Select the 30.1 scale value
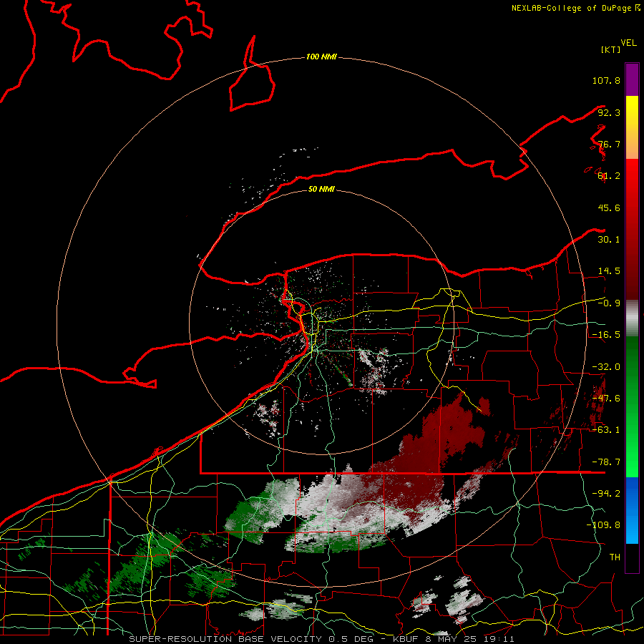The width and height of the screenshot is (644, 644). (609, 240)
